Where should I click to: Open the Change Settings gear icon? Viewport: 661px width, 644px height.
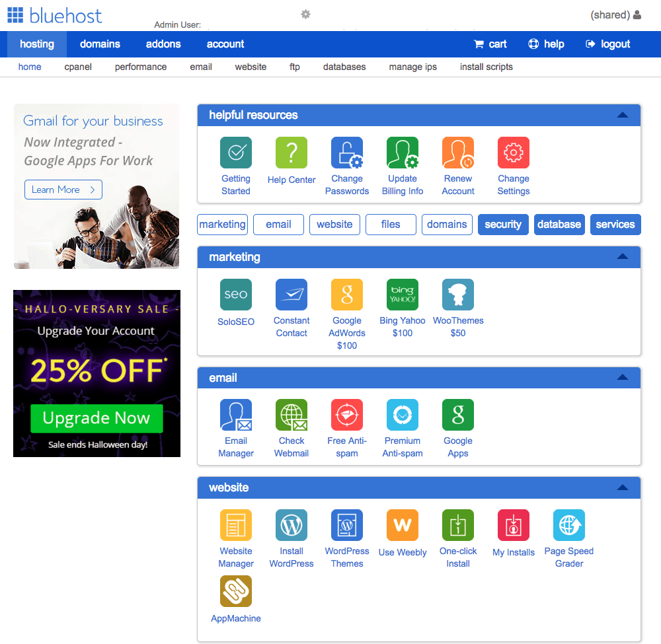[514, 153]
